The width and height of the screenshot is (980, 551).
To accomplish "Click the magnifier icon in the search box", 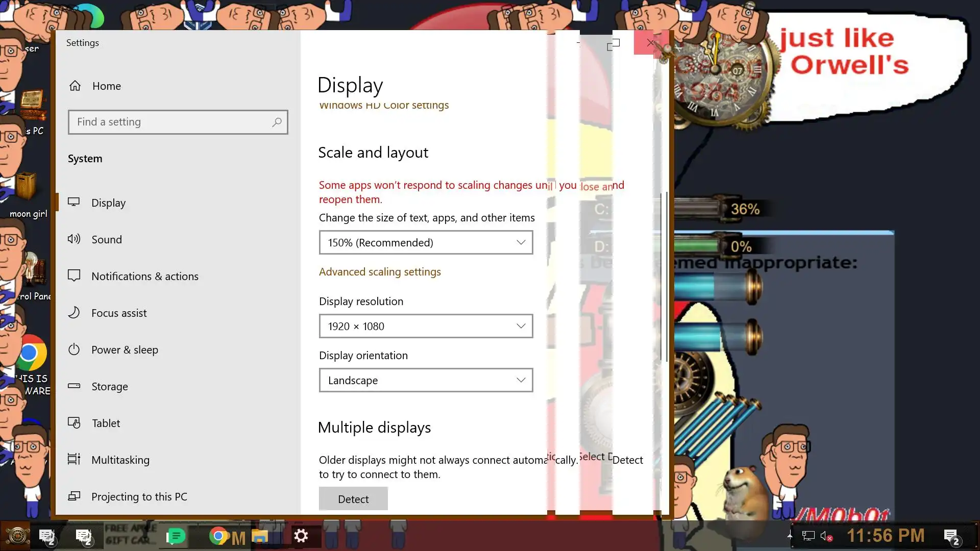I will click(277, 122).
